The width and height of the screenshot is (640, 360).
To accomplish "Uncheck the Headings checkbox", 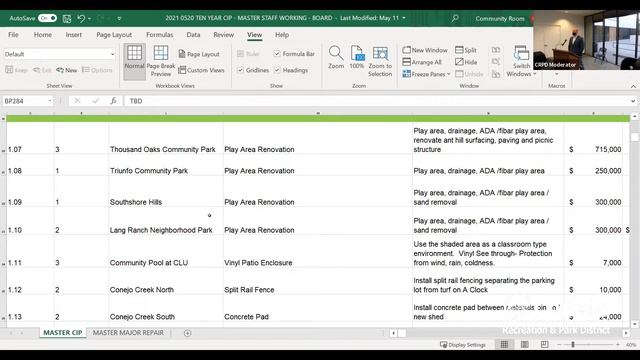I will [277, 70].
